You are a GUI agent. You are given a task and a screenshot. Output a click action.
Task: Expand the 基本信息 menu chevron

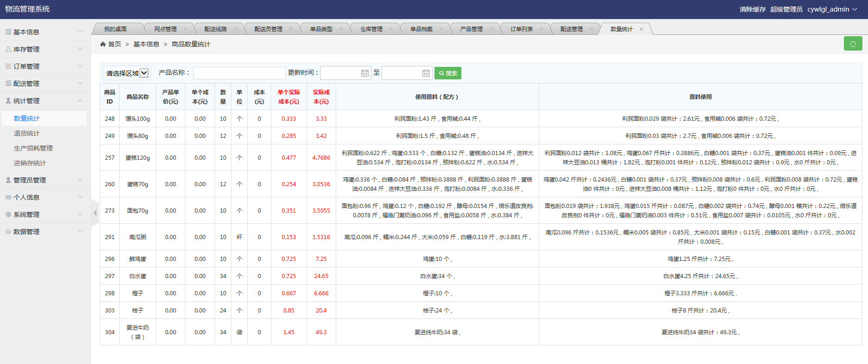(x=80, y=32)
